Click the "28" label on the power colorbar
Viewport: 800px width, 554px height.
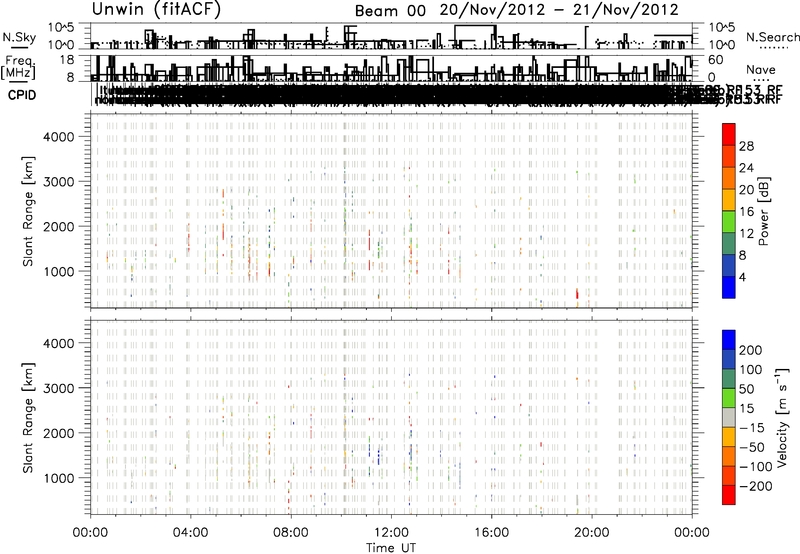[746, 146]
